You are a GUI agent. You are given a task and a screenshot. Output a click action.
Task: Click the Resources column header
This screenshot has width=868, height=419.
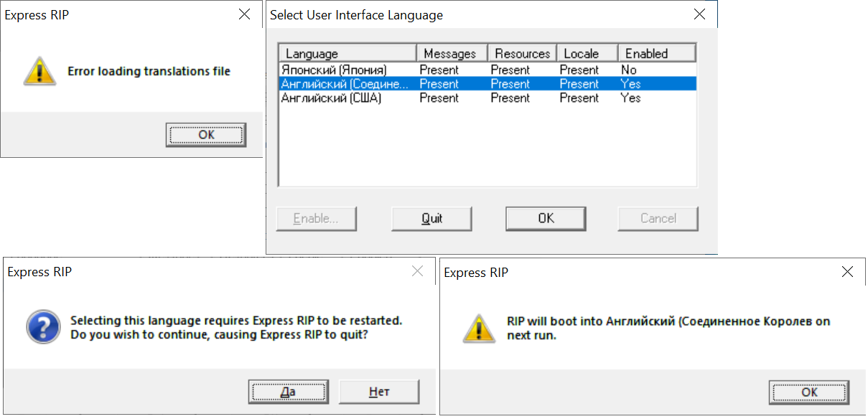tap(522, 53)
